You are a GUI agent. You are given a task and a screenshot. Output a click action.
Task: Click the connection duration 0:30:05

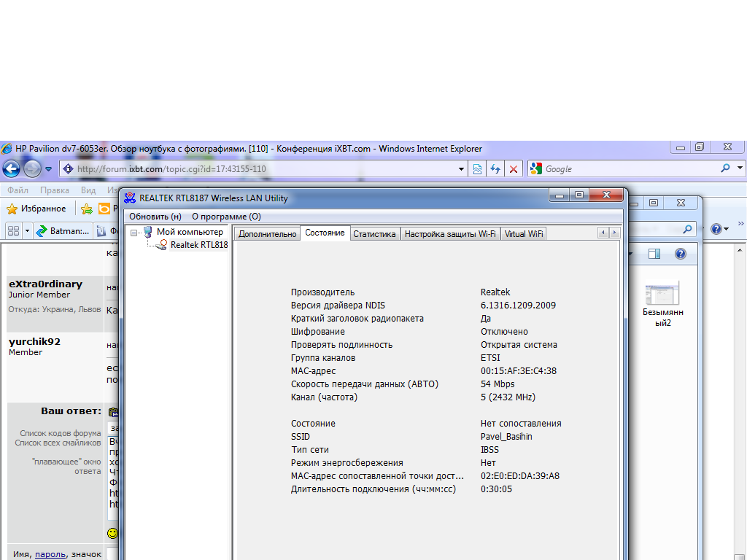tap(496, 489)
